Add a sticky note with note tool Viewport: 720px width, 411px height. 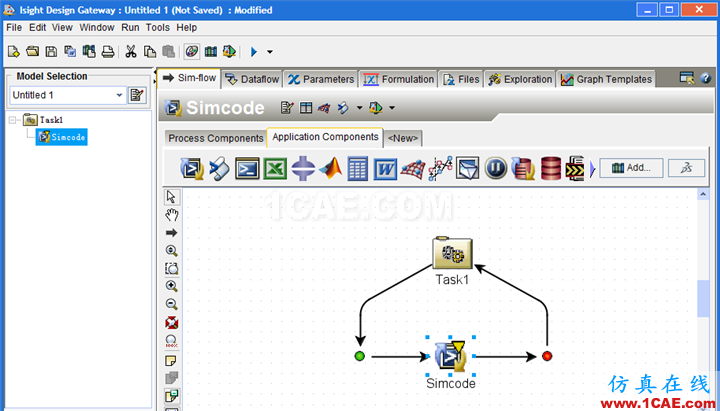171,361
